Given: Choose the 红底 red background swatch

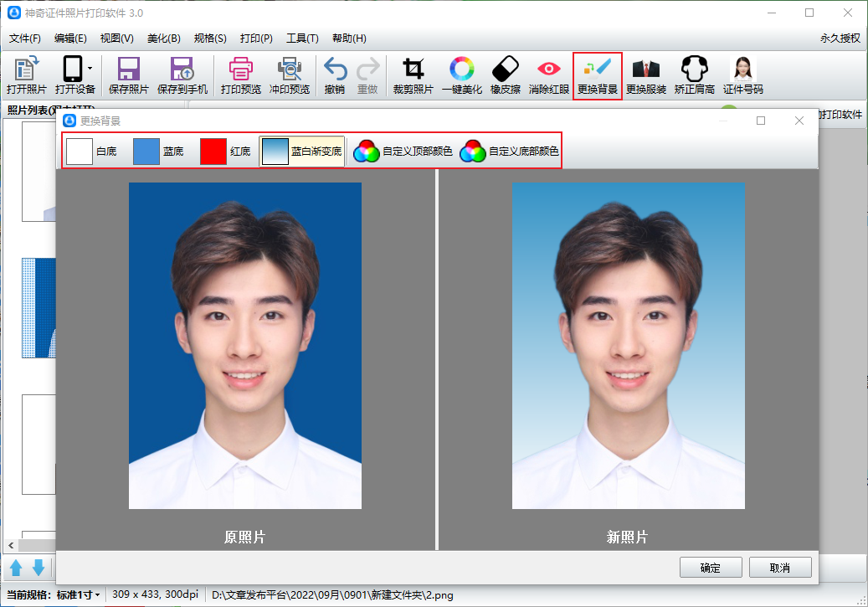Looking at the screenshot, I should (213, 152).
